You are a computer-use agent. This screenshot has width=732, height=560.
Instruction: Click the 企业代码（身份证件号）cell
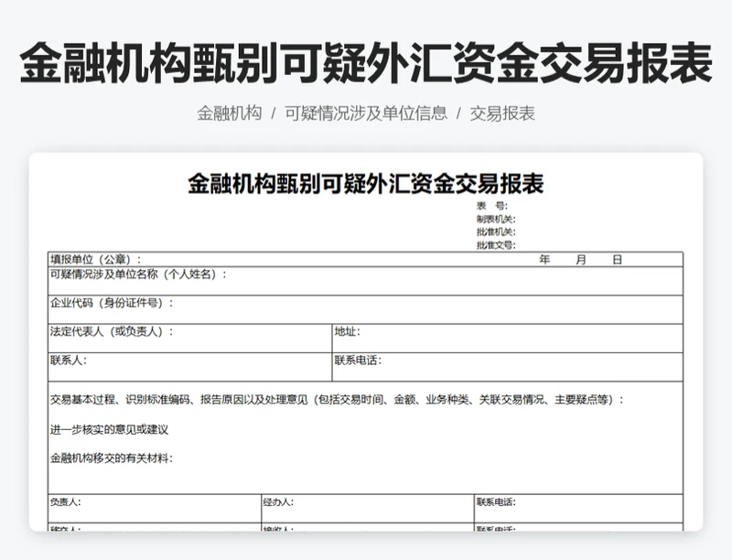point(365,310)
